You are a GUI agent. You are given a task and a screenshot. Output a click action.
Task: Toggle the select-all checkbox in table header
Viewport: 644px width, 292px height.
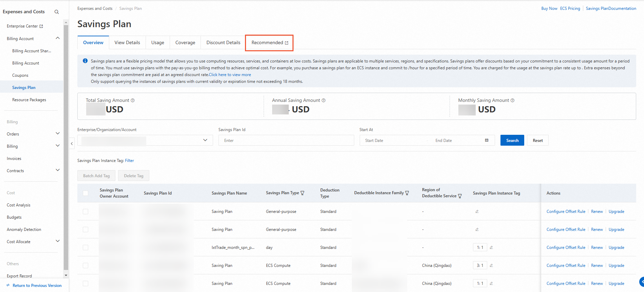pyautogui.click(x=86, y=193)
